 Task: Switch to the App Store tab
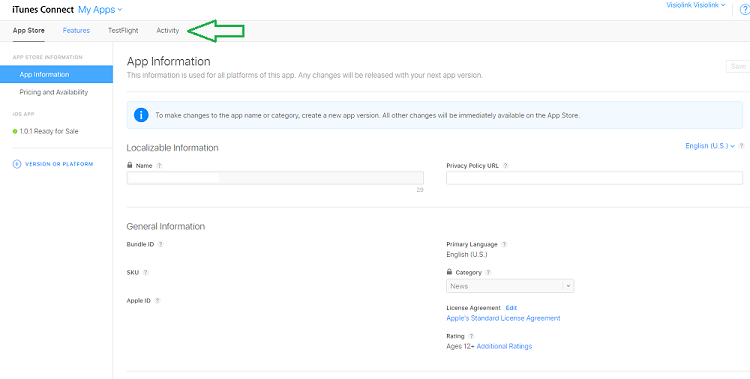pos(29,31)
